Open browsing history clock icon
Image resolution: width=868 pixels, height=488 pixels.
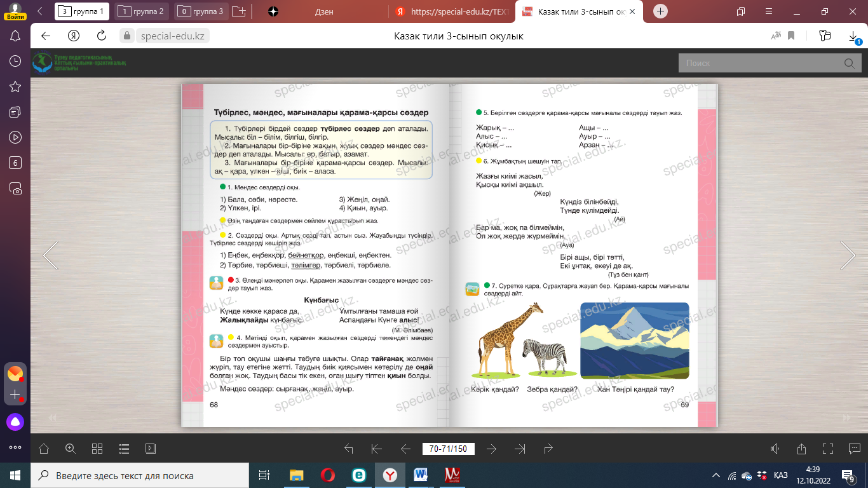click(16, 61)
